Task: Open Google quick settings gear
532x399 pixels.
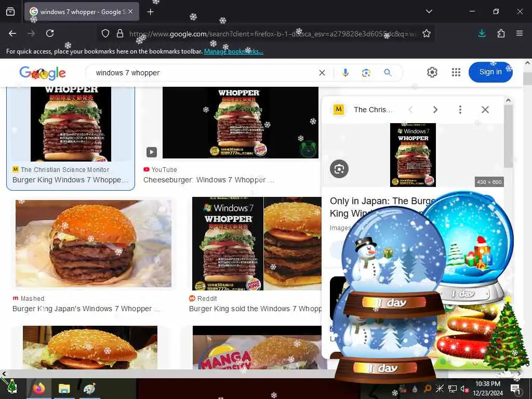Action: (x=432, y=72)
